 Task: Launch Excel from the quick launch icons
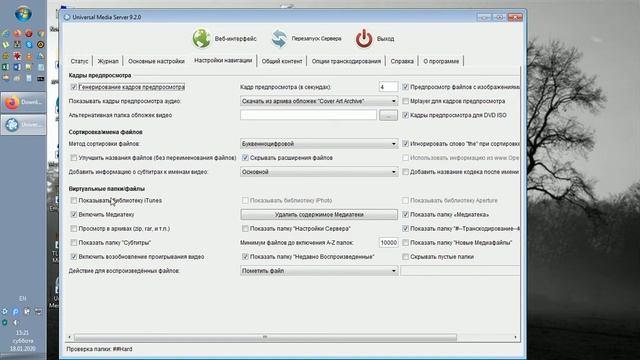(6, 67)
